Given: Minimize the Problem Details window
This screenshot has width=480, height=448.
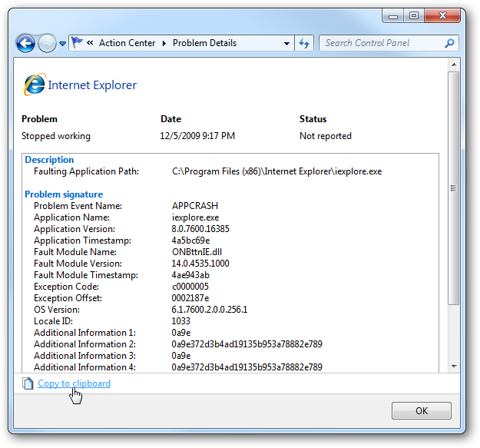Looking at the screenshot, I should [393, 16].
